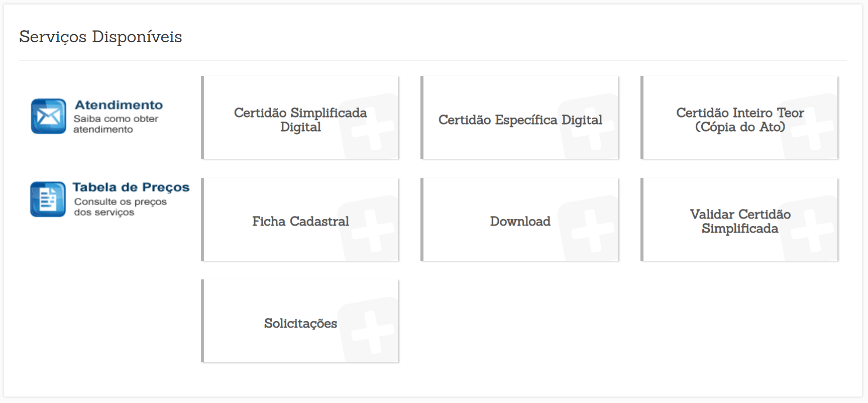Open Certidão Inteiro Teor (Cópia do Ato) label
The image size is (868, 403).
[740, 120]
